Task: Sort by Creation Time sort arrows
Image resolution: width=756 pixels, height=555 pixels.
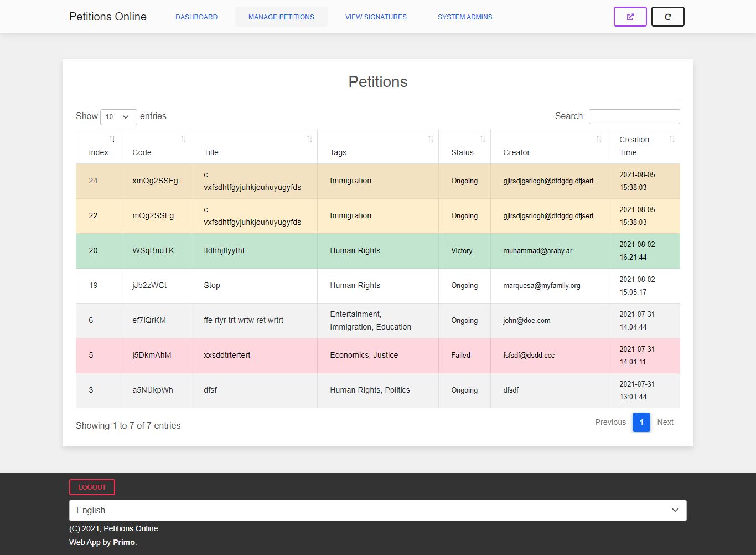Action: click(672, 139)
